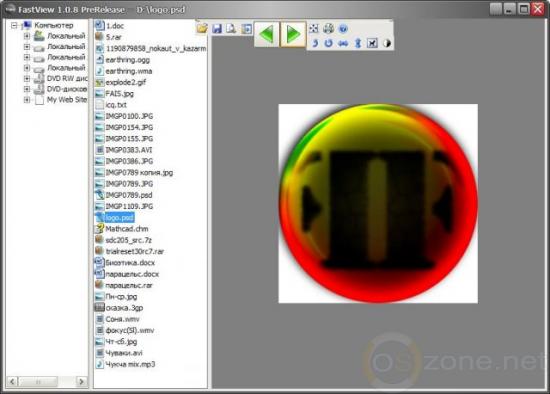Open IMGP0154.JPG image
The image size is (550, 394).
129,127
